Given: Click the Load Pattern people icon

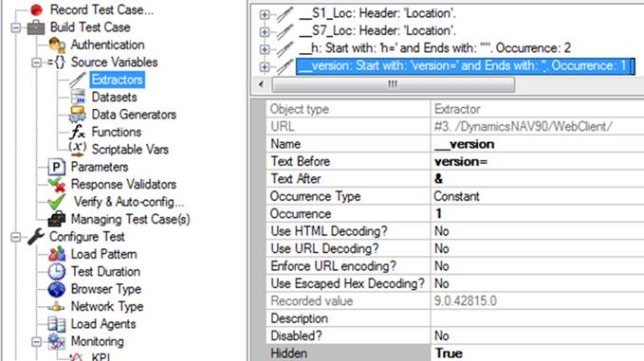Looking at the screenshot, I should coord(57,254).
